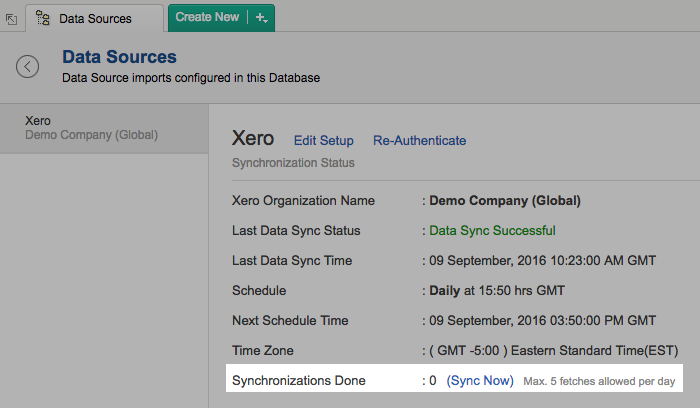Open the plus dropdown beside Create New
This screenshot has width=700, height=408.
[x=261, y=18]
